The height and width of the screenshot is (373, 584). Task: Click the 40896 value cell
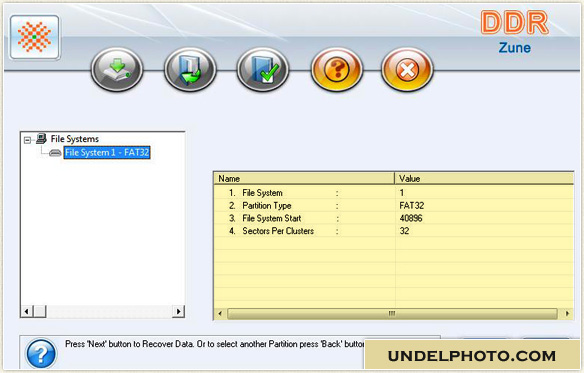click(411, 218)
